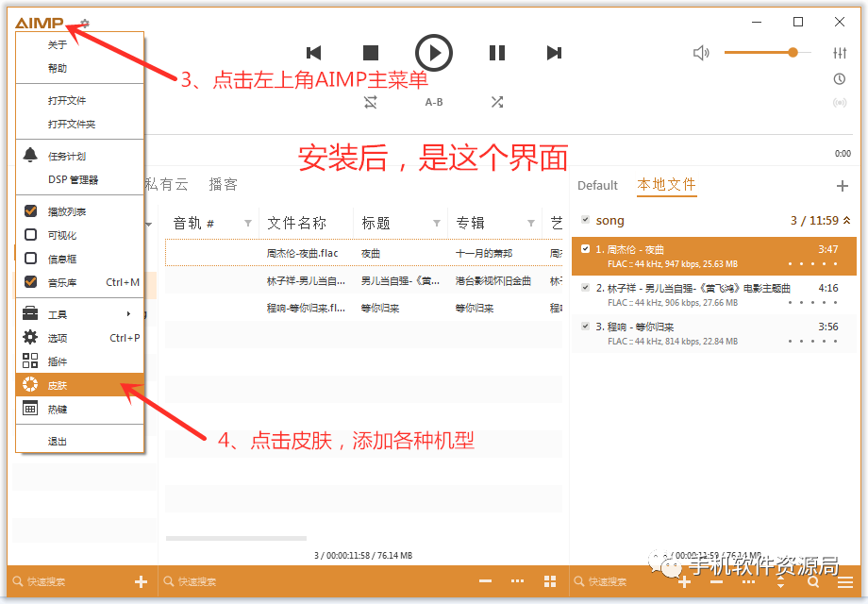Open ellipsis menu in library bottom bar
Image resolution: width=868 pixels, height=604 pixels.
point(518,580)
